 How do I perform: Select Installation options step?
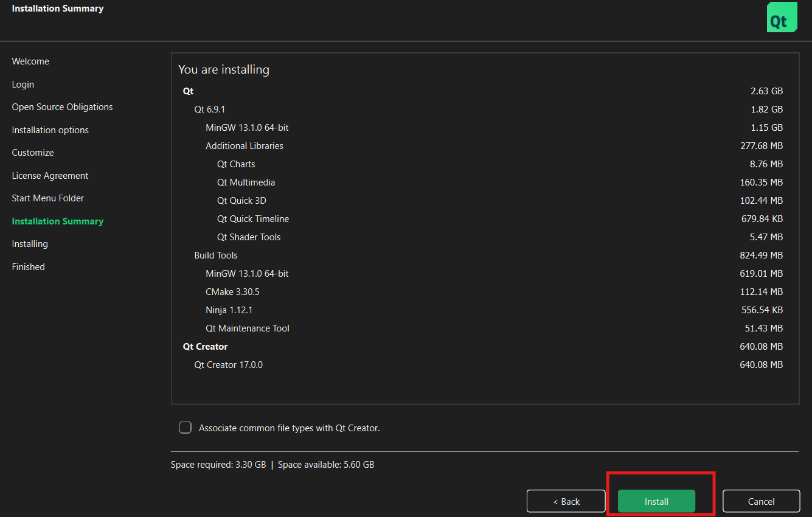[x=50, y=130]
